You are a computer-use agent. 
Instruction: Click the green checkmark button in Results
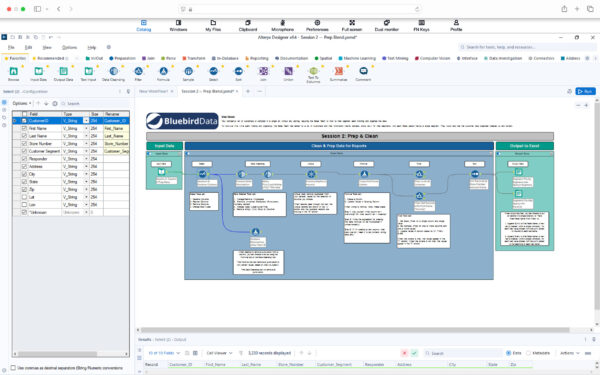coord(414,353)
